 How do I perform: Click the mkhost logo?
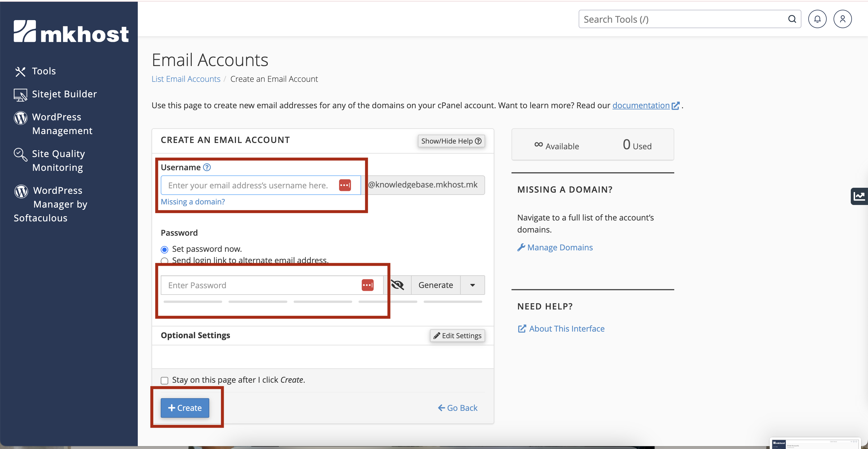(71, 31)
